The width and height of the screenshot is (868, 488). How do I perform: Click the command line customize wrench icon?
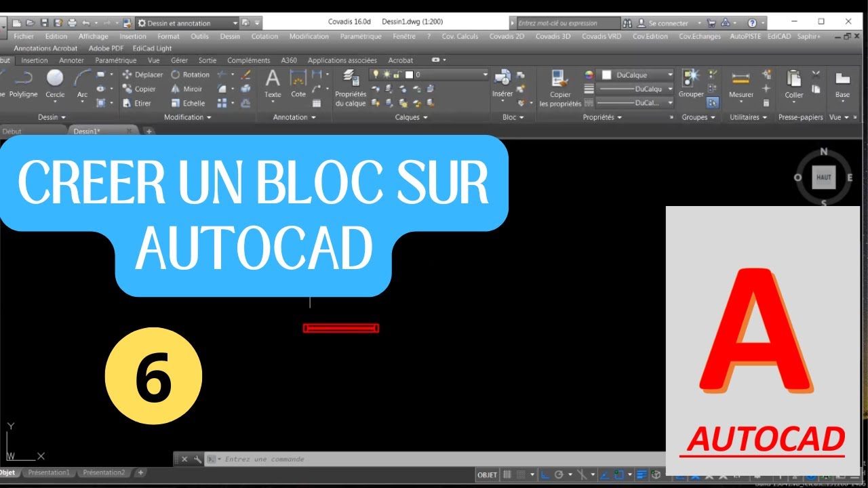pyautogui.click(x=197, y=459)
